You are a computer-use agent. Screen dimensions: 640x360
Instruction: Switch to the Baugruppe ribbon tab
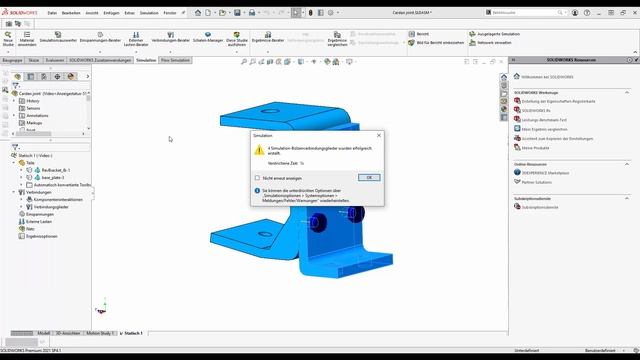[x=12, y=60]
